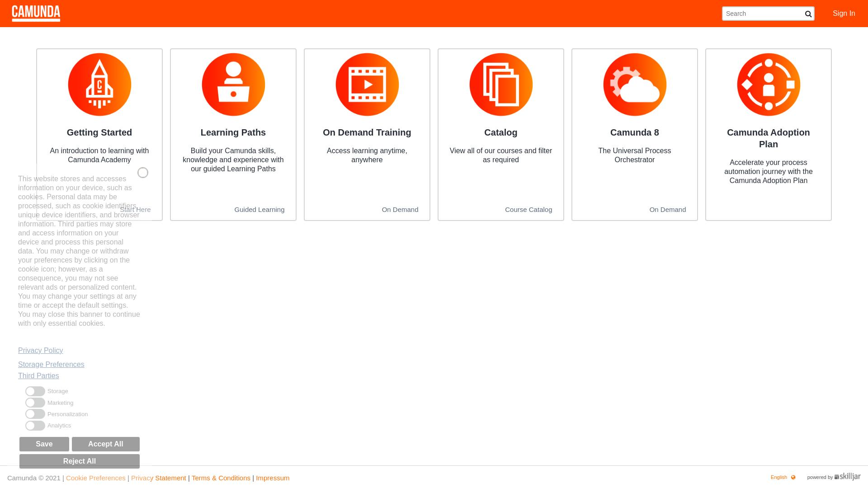The image size is (868, 488).
Task: Click the Start Here label
Action: tap(135, 210)
